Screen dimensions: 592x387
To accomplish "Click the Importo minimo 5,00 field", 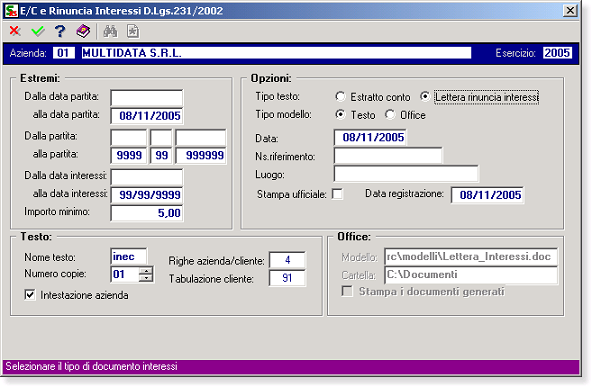I will click(146, 213).
